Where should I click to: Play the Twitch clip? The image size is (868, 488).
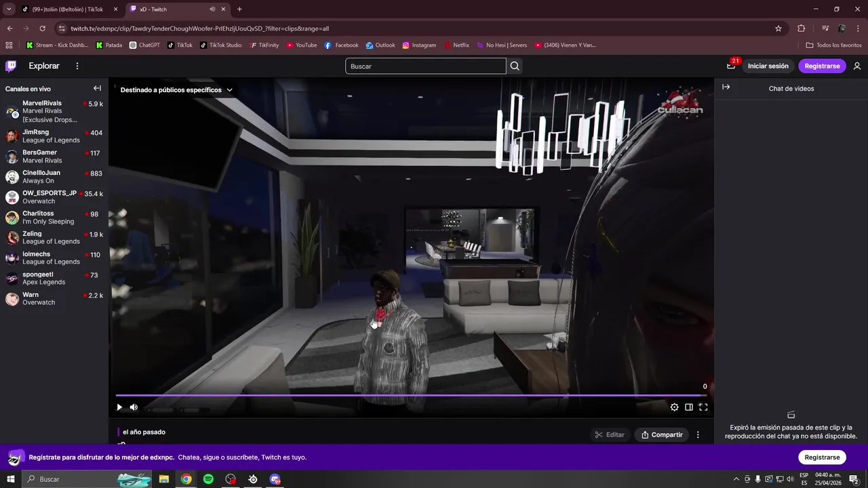tap(119, 407)
